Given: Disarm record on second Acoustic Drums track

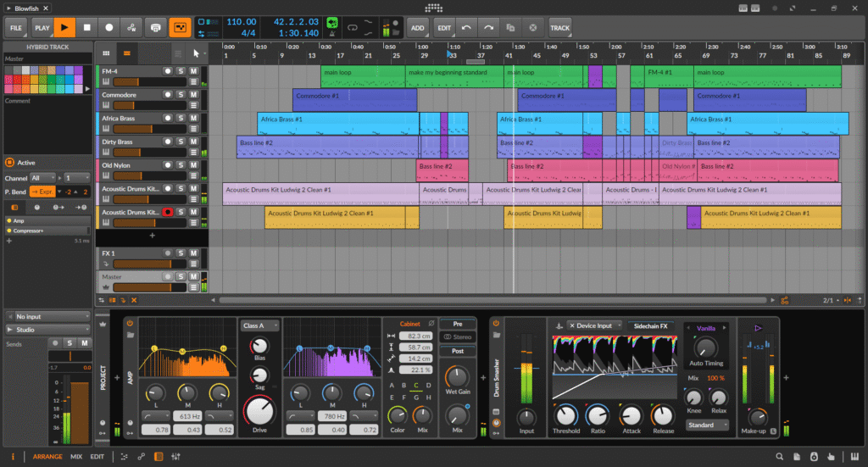Looking at the screenshot, I should pyautogui.click(x=168, y=212).
